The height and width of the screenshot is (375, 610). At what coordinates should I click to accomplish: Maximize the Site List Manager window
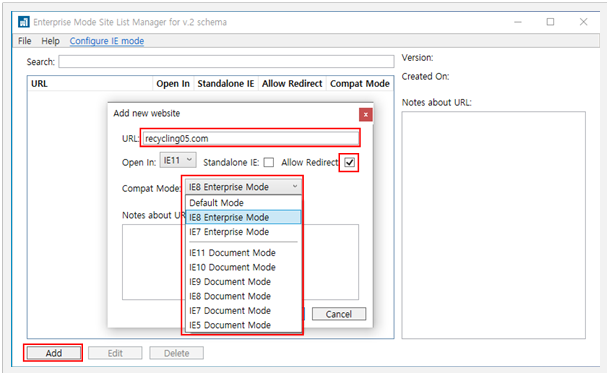(550, 22)
